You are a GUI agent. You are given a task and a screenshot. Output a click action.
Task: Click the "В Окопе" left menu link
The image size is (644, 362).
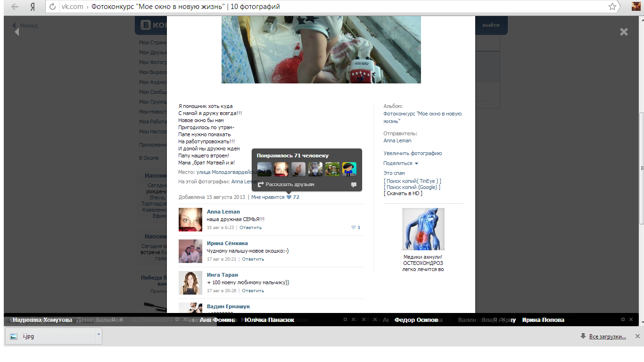point(149,158)
